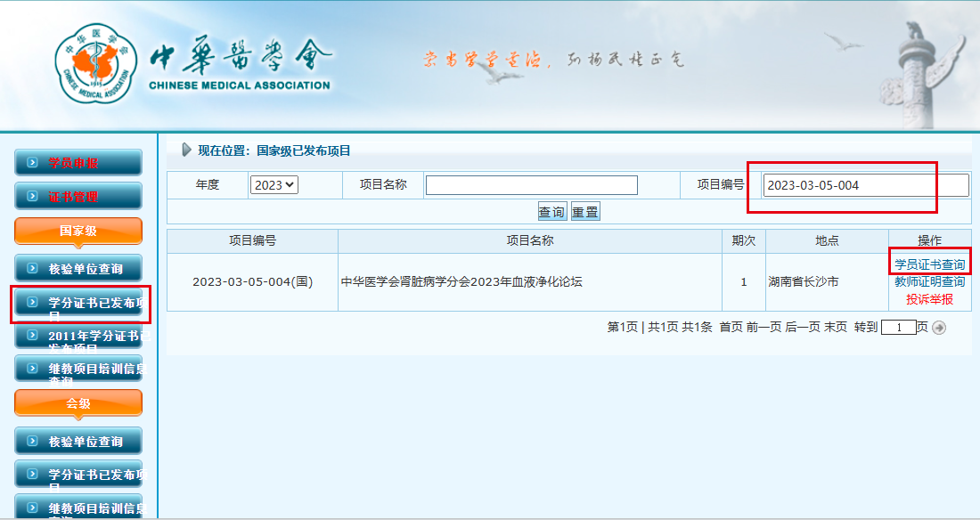Click the 项目编号 table column header

(x=252, y=240)
